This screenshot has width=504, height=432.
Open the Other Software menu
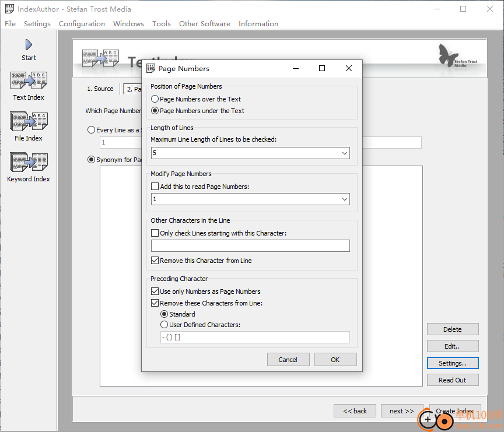(205, 24)
